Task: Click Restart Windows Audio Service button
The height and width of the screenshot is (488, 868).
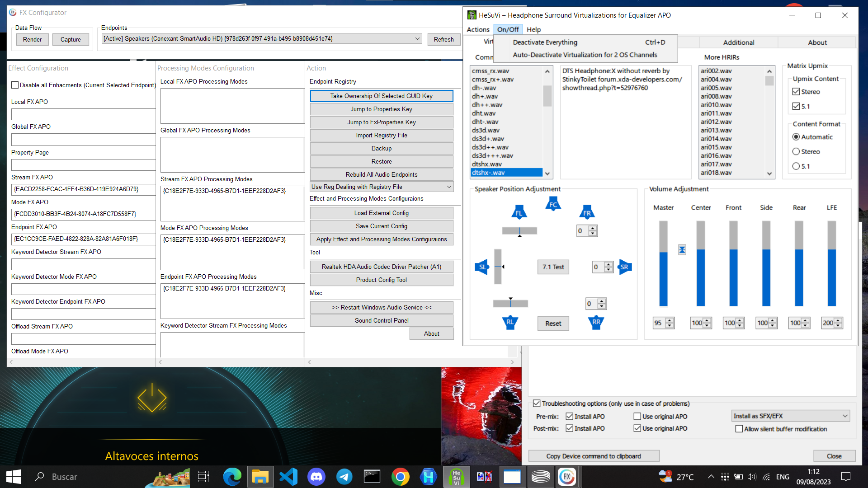Action: (x=382, y=307)
